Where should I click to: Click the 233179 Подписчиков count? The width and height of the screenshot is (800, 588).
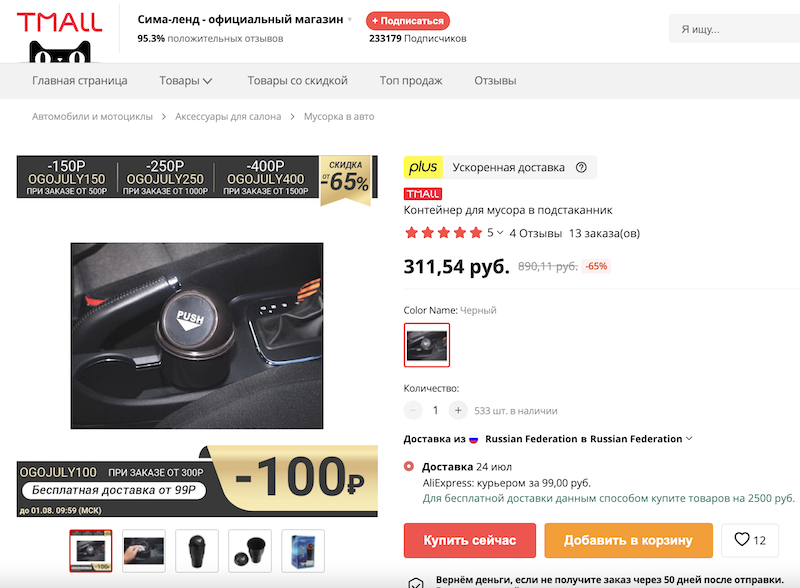tap(418, 39)
